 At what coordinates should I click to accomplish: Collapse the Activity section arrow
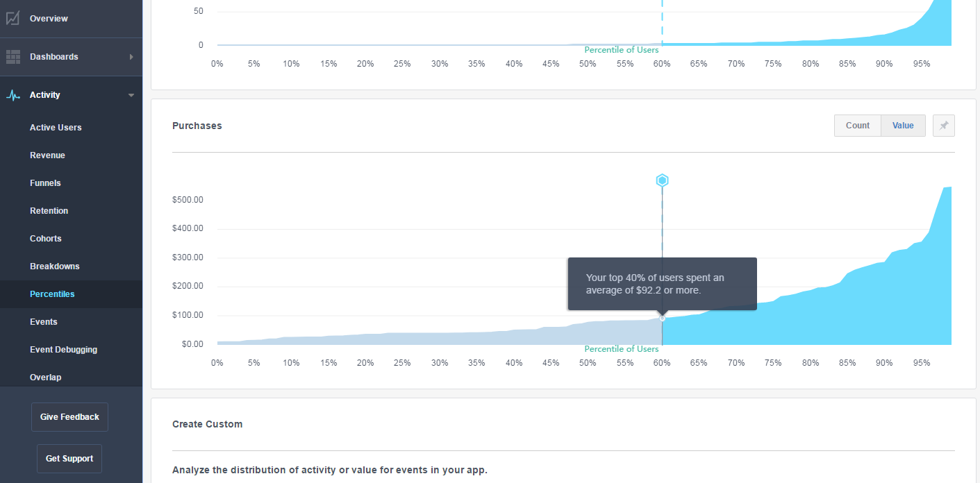[131, 95]
